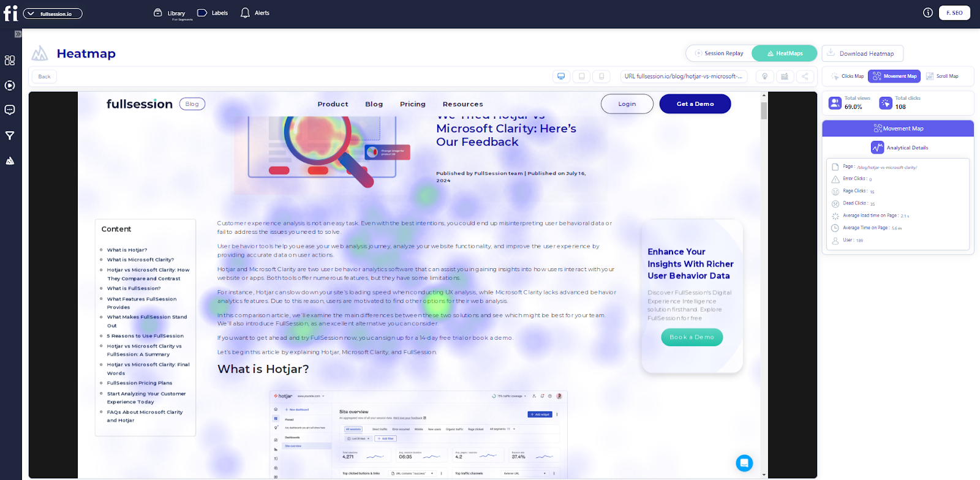Click the Analytical Details chart icon

point(877,148)
